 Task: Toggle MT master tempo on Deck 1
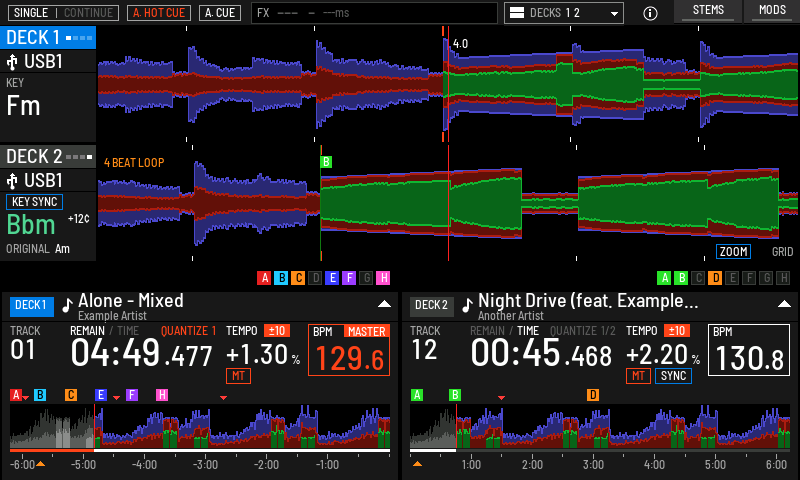point(238,376)
